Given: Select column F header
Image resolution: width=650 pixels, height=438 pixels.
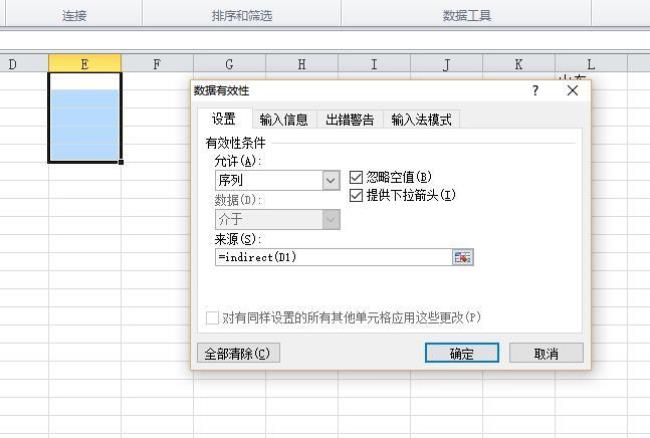Looking at the screenshot, I should (x=157, y=64).
